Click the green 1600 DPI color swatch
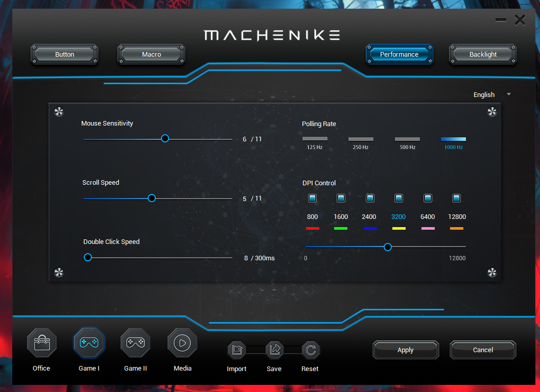The image size is (540, 392). 341,229
